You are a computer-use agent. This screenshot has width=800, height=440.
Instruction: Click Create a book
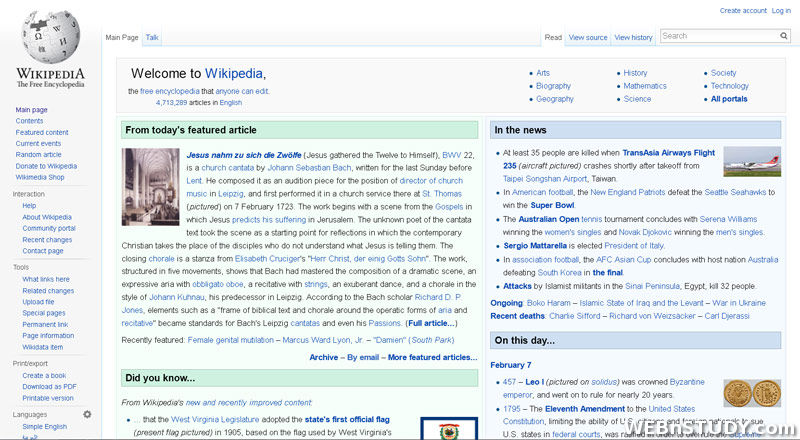(x=44, y=375)
